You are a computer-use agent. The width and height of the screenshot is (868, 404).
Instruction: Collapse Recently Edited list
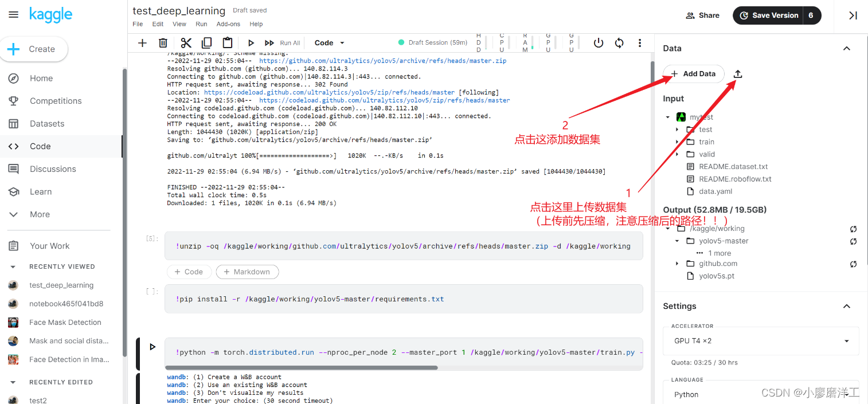click(13, 382)
